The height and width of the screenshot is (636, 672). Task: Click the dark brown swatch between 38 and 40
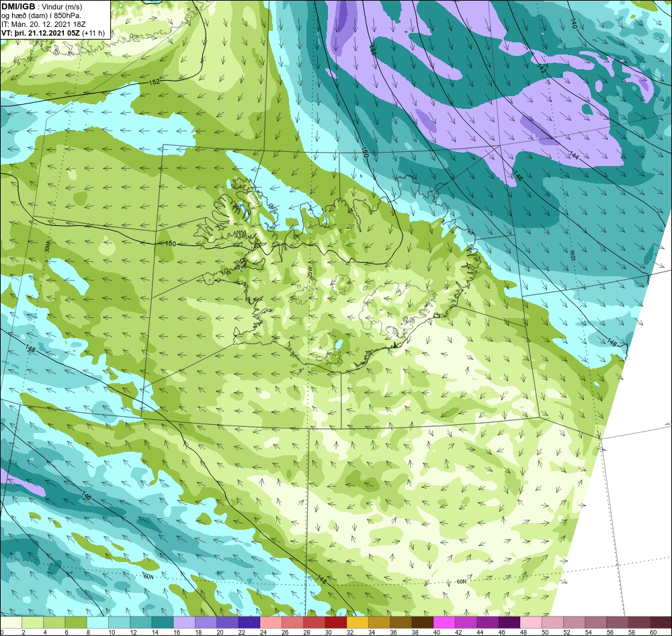[x=422, y=623]
